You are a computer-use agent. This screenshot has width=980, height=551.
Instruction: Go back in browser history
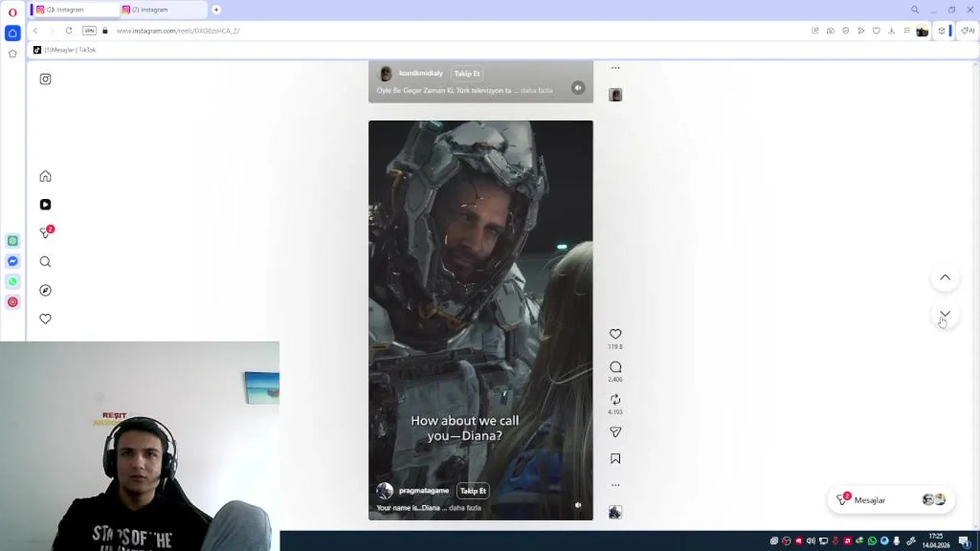click(x=35, y=31)
